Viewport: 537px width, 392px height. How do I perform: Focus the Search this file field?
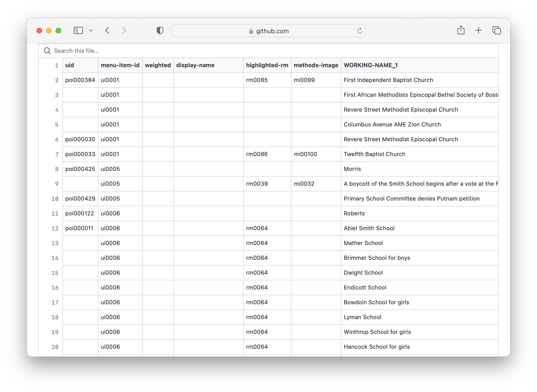(168, 51)
